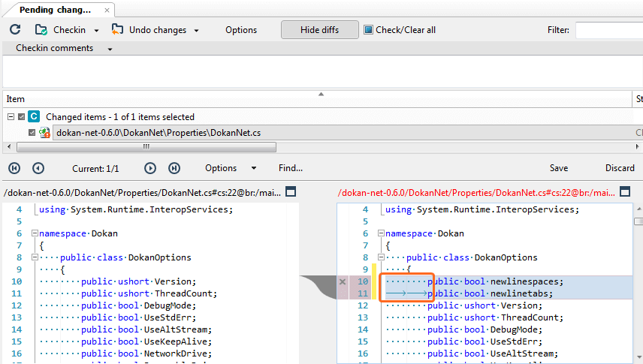Click the Checkin icon
This screenshot has width=643, height=364.
coord(41,29)
